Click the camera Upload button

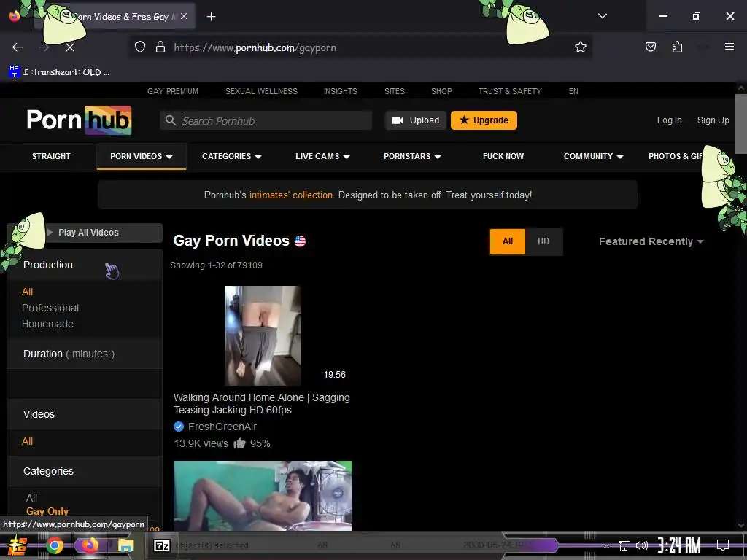pyautogui.click(x=415, y=120)
